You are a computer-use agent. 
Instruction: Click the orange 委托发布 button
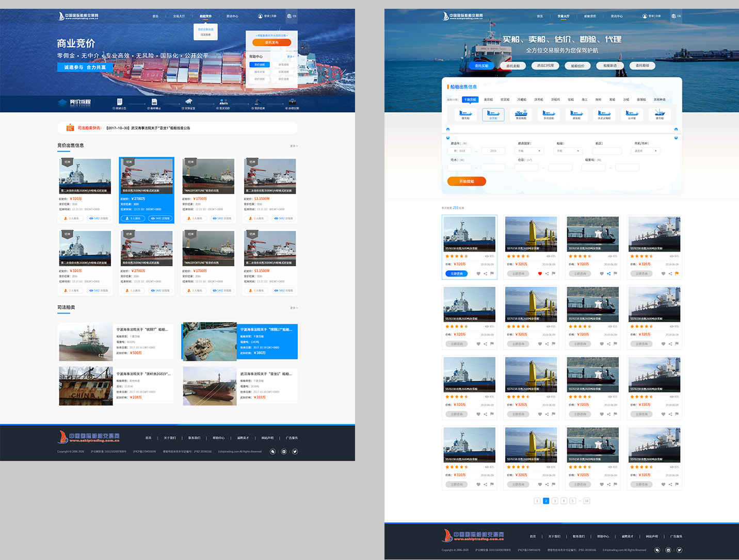click(272, 43)
